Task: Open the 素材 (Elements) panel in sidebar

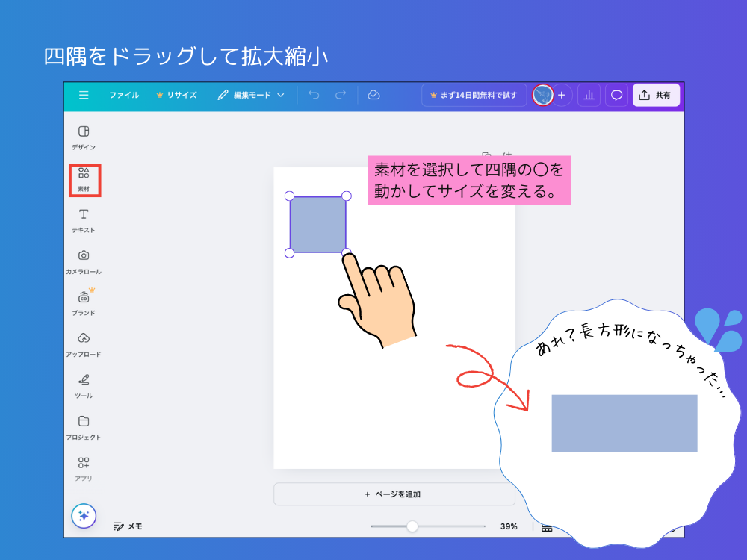Action: click(x=84, y=180)
